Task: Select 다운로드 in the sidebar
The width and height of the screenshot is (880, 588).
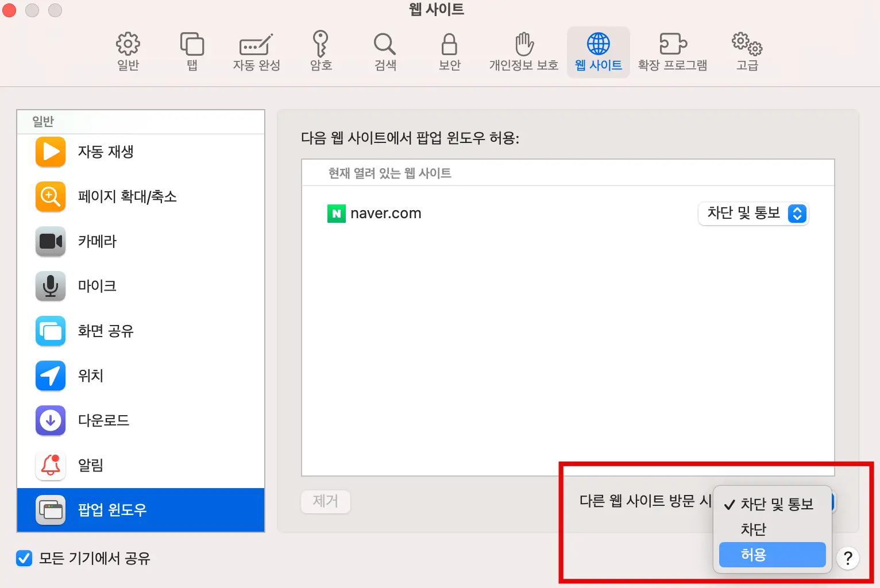Action: 103,420
